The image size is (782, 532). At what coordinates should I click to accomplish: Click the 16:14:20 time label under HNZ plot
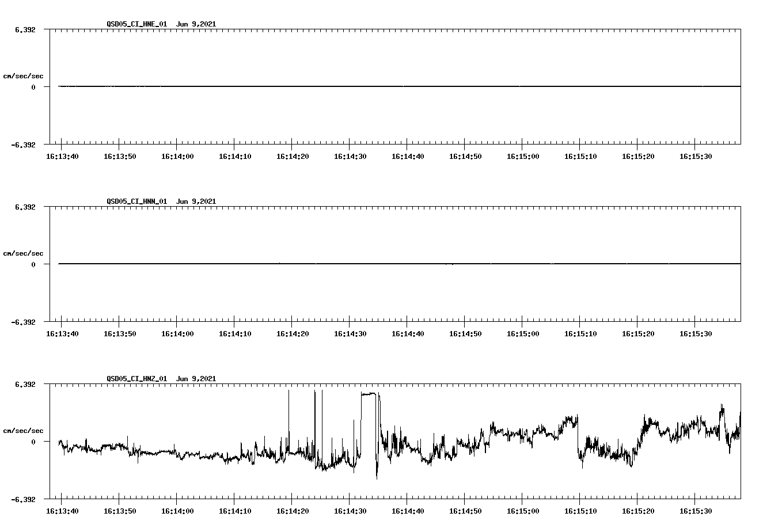point(293,511)
